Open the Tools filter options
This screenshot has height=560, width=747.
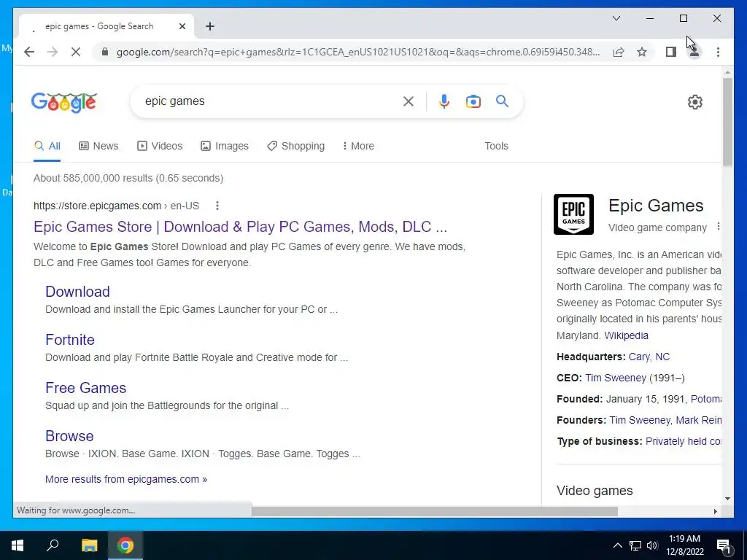[x=496, y=146]
